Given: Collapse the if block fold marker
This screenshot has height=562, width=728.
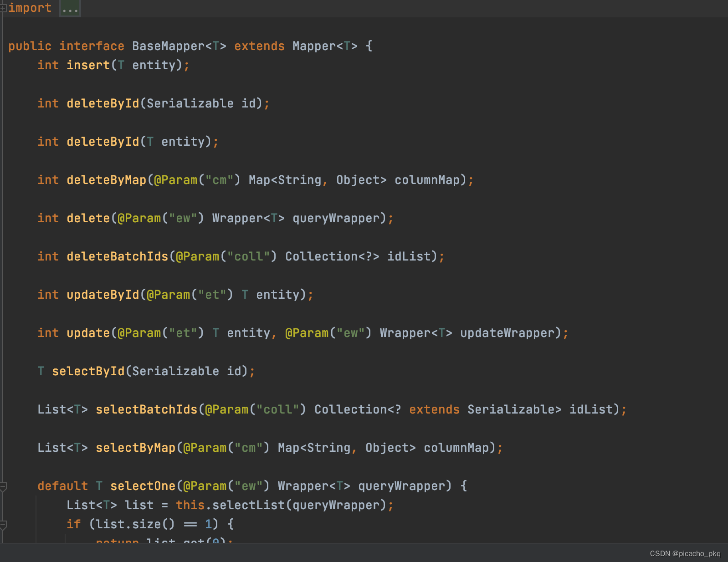Looking at the screenshot, I should (3, 525).
